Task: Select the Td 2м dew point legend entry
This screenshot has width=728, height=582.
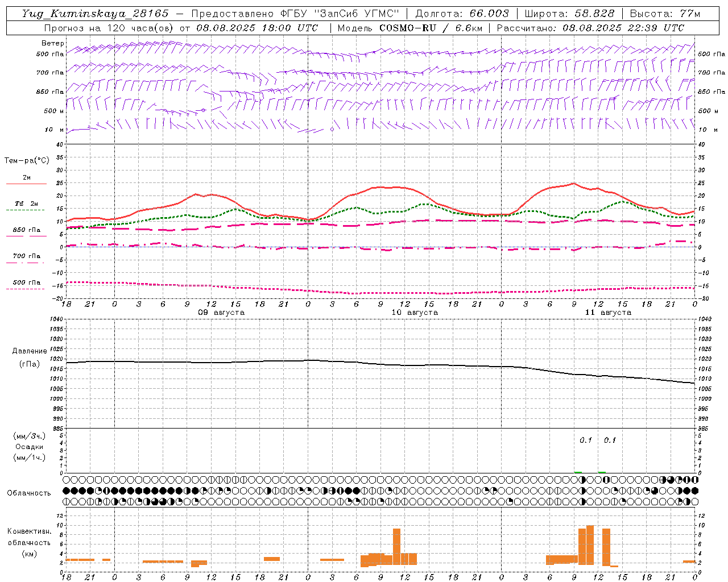Action: pyautogui.click(x=27, y=203)
